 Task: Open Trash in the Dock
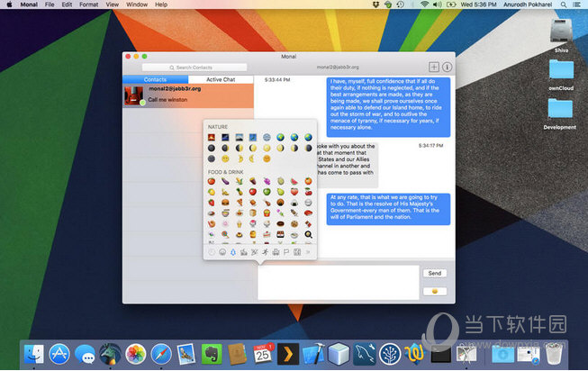(x=554, y=354)
